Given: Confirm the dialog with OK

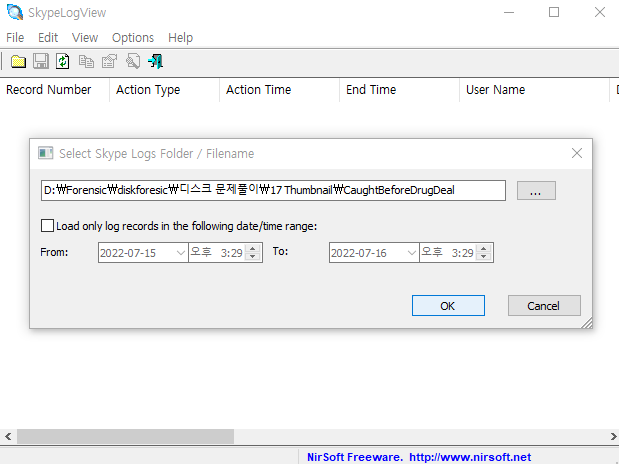Looking at the screenshot, I should point(448,306).
